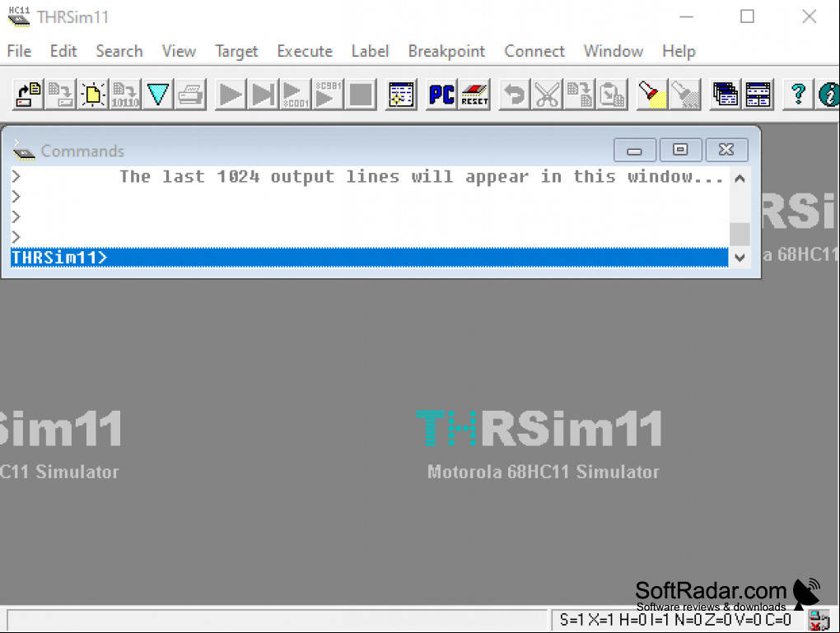Click the Run From $C001 icon
840x633 pixels.
coord(295,95)
